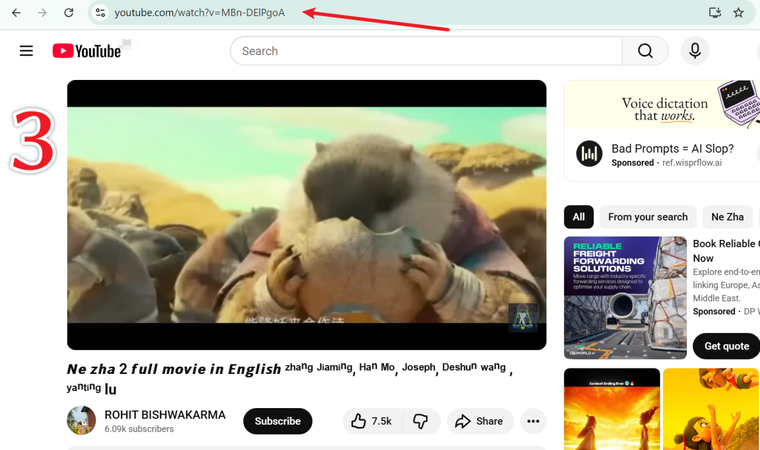Dislike the video with thumbs down

[421, 421]
